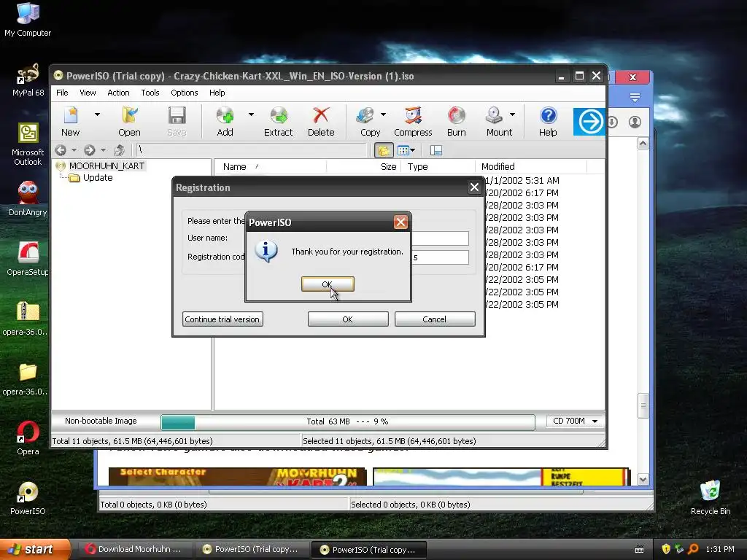Sort by the Type column header
This screenshot has height=560, width=747.
tap(438, 167)
